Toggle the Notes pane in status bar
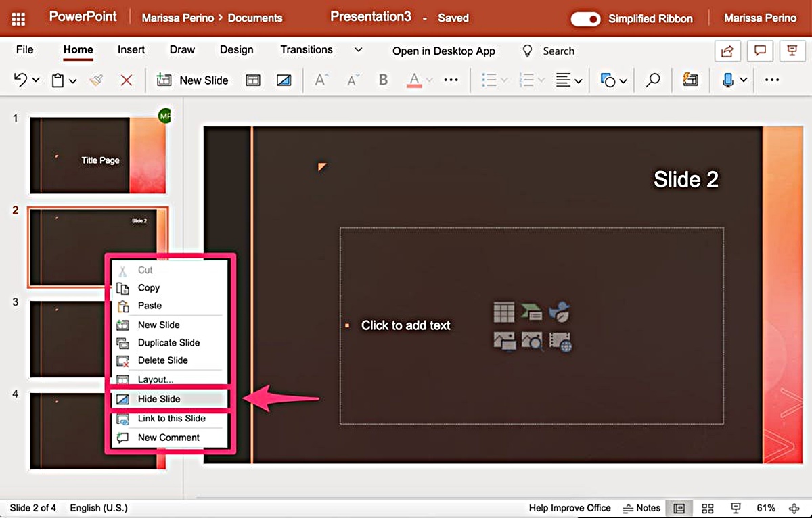The width and height of the screenshot is (812, 518). (x=641, y=508)
